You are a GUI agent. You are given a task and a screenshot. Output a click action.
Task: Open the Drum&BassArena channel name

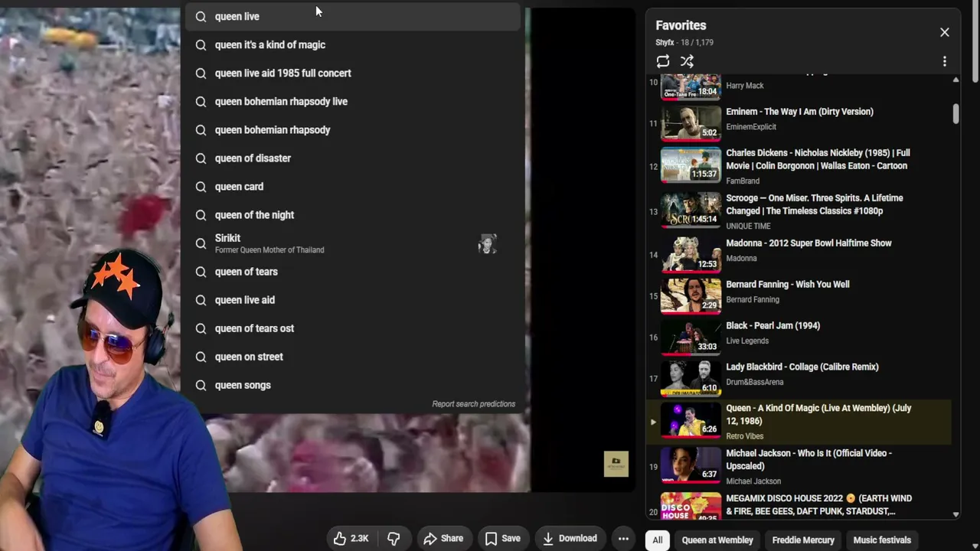(754, 382)
